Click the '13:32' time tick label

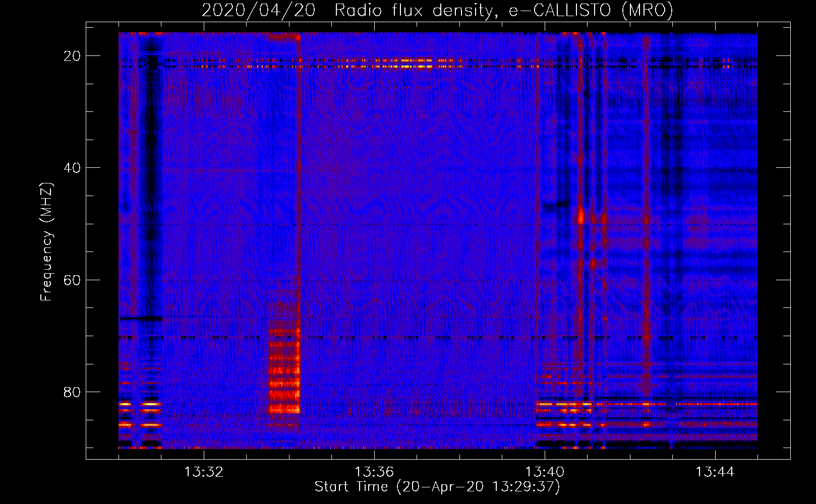tap(204, 472)
